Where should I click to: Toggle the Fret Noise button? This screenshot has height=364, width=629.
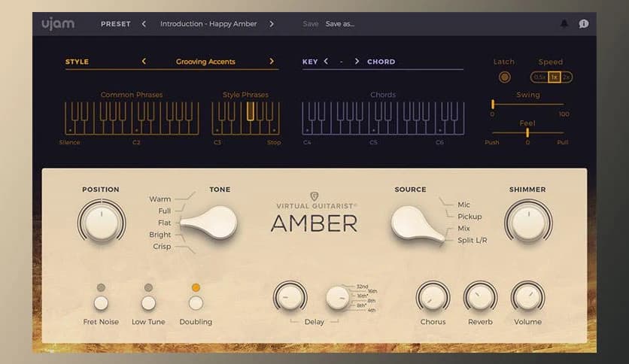pyautogui.click(x=101, y=303)
